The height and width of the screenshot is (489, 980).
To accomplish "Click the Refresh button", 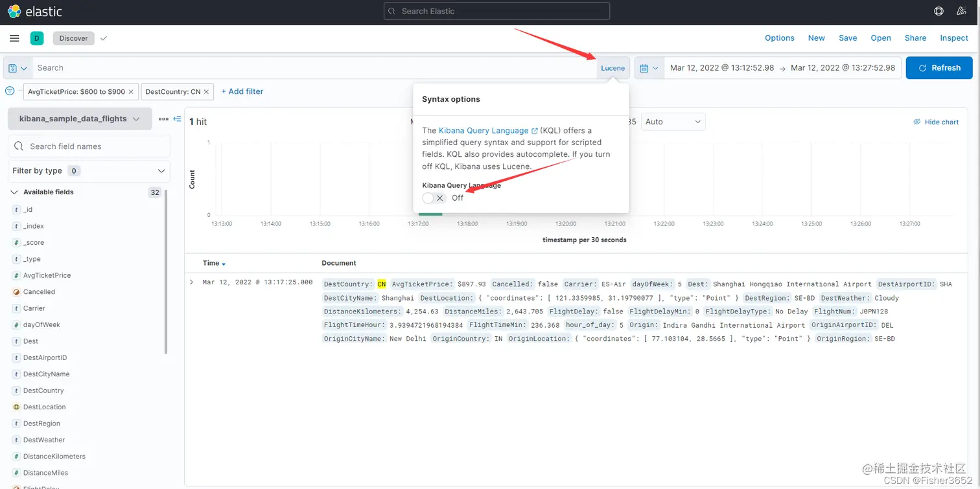I will [x=939, y=68].
